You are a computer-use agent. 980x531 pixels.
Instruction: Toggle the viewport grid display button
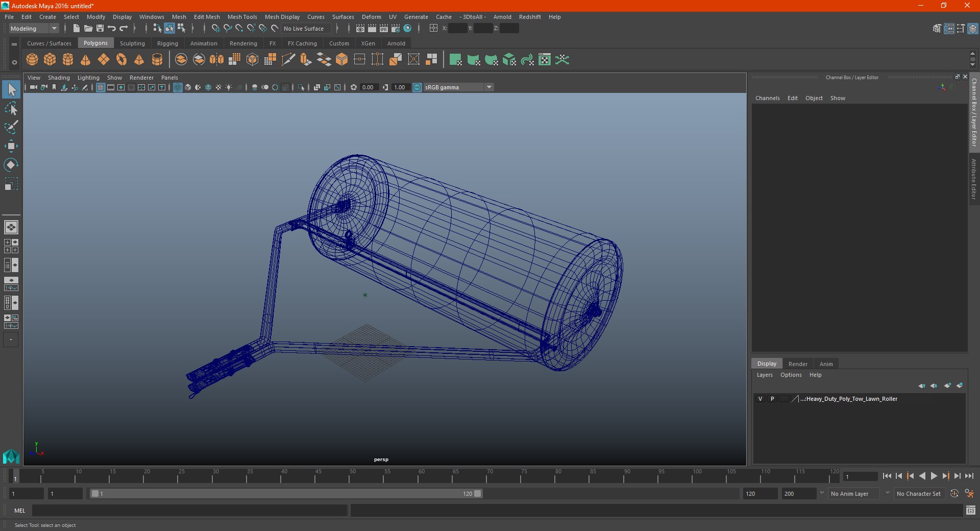click(x=101, y=87)
